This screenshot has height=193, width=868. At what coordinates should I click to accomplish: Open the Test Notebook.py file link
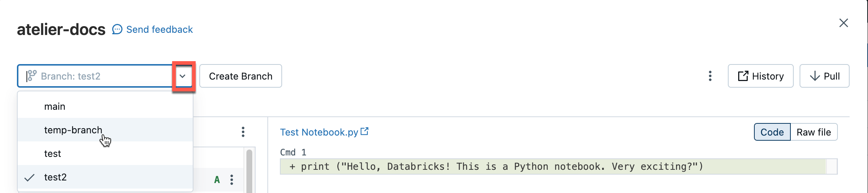(319, 132)
